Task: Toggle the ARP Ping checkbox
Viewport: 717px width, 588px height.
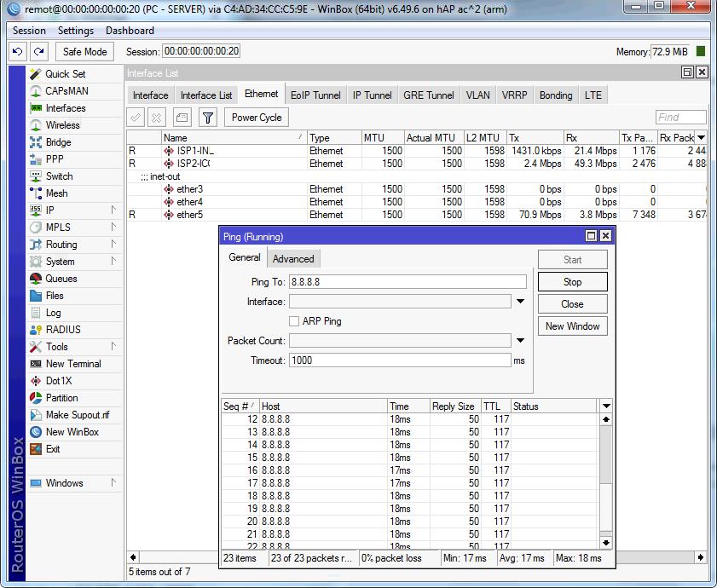Action: click(x=294, y=321)
